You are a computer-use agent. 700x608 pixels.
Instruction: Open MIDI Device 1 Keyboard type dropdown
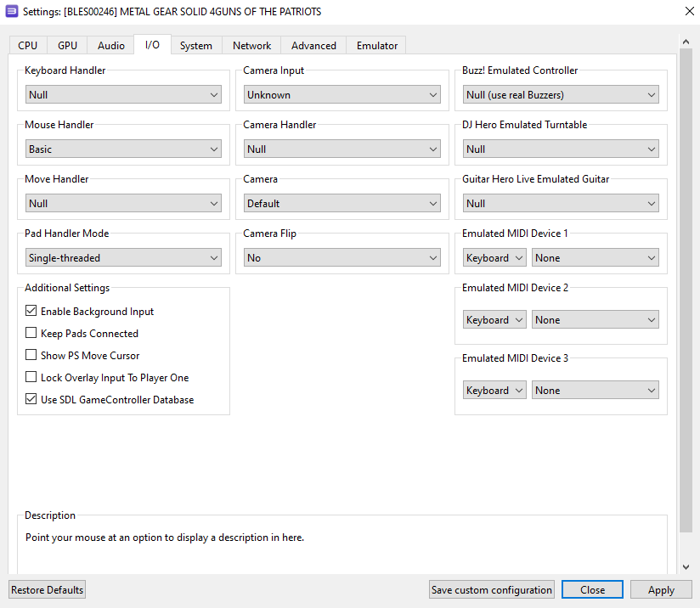coord(494,258)
